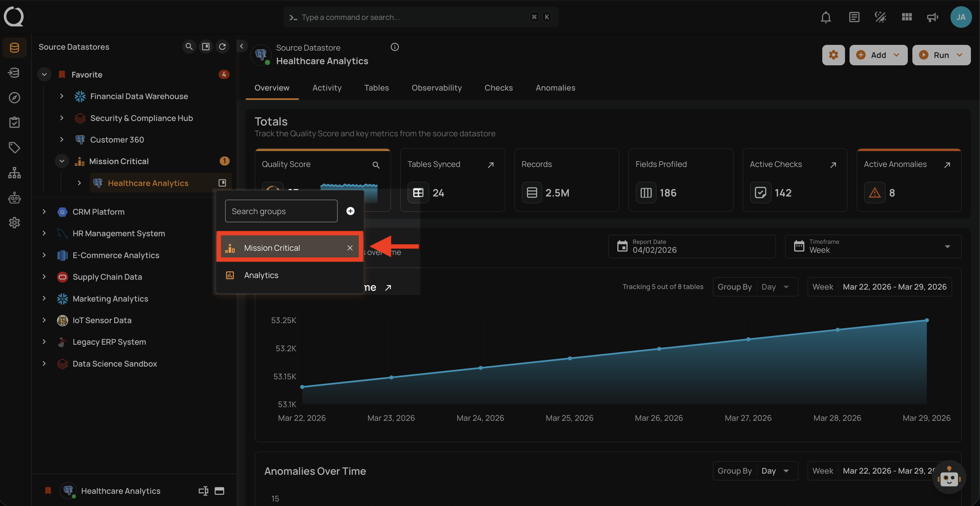Open the Timeframe Week dropdown
The image size is (980, 506).
(x=873, y=246)
